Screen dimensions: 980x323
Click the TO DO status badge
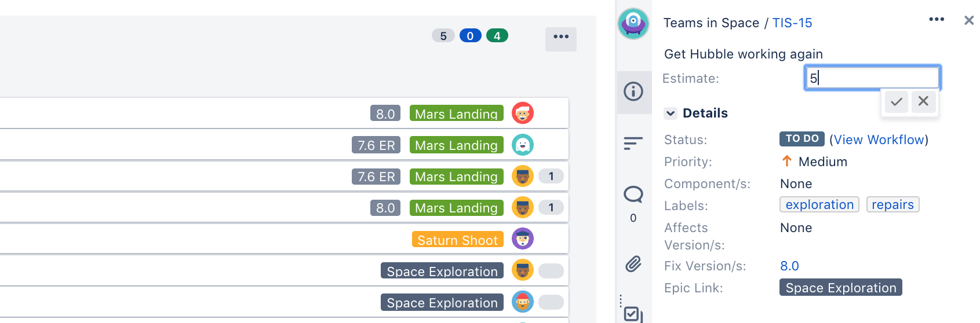tap(802, 139)
